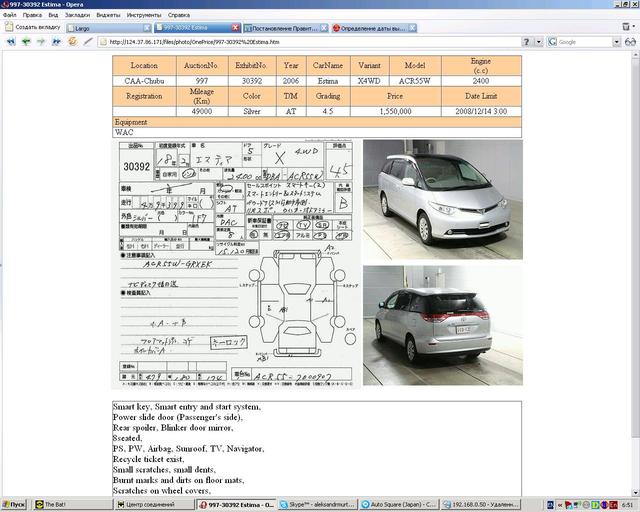This screenshot has height=512, width=640.
Task: Click the '2008/12/14 3:00' date limit cell
Action: pos(481,111)
